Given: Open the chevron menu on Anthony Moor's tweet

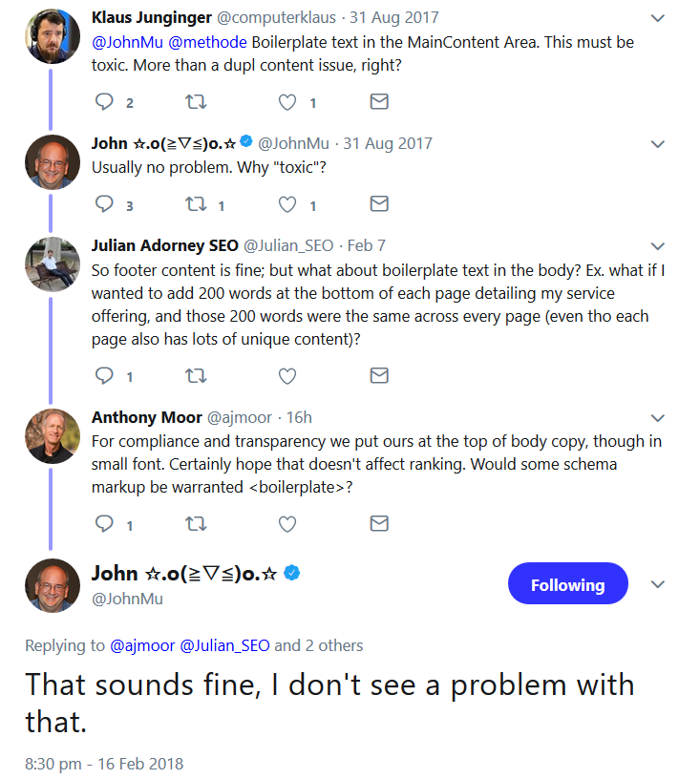Looking at the screenshot, I should click(x=658, y=418).
